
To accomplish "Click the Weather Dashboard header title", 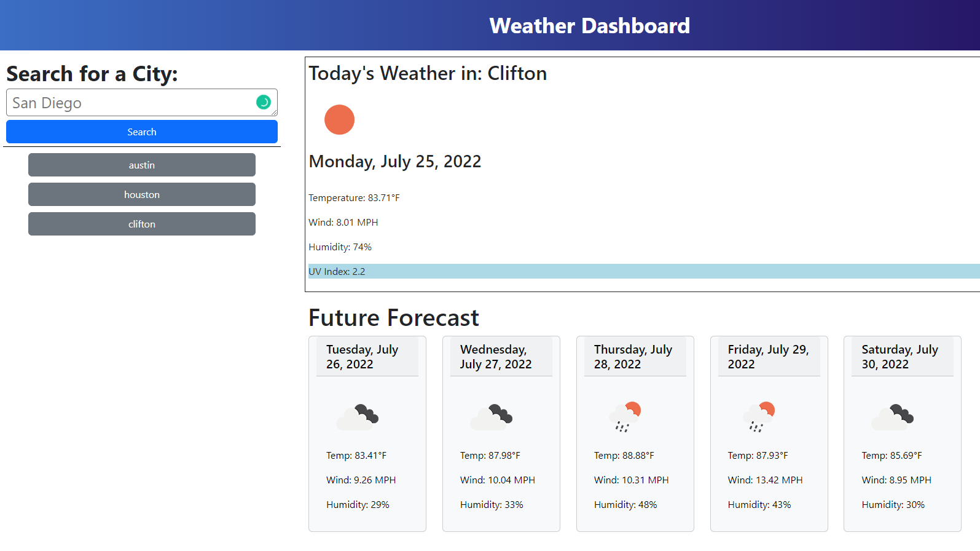I will [x=589, y=25].
